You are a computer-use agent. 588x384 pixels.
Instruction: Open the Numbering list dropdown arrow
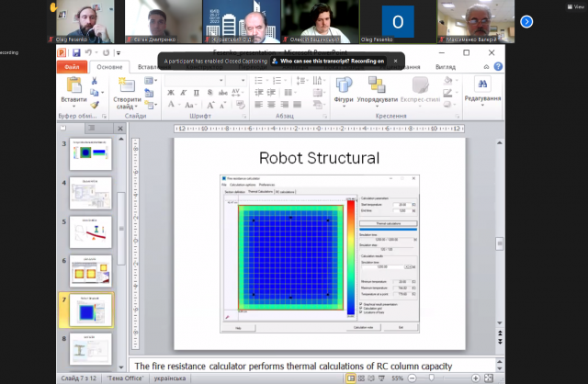[x=286, y=80]
